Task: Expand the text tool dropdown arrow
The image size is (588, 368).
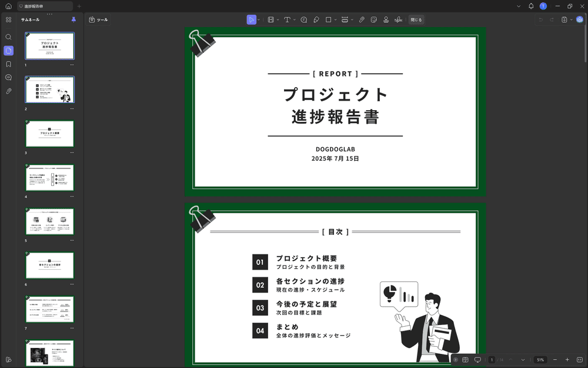Action: pyautogui.click(x=294, y=19)
